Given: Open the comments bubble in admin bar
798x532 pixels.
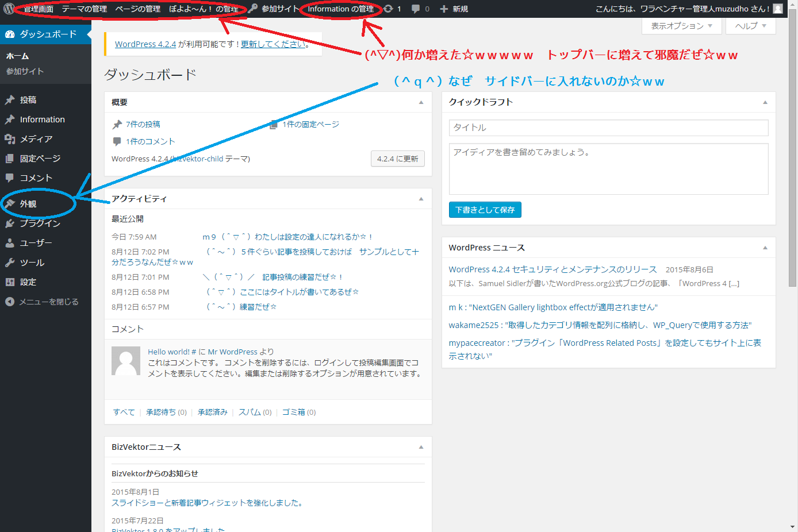Looking at the screenshot, I should point(416,9).
